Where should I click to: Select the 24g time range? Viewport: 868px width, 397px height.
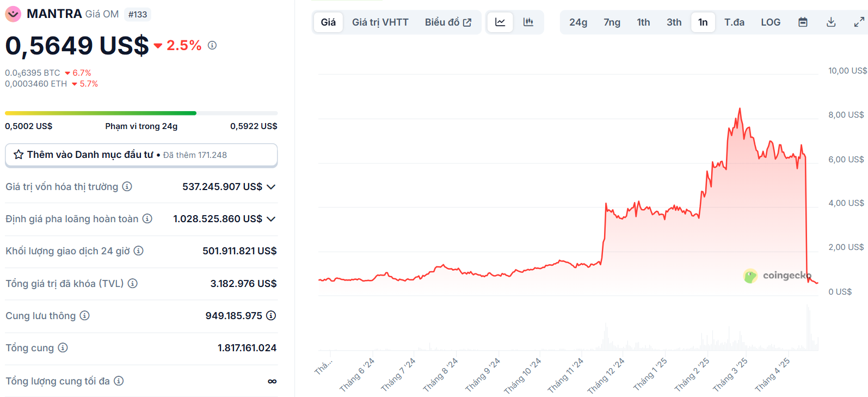pos(578,22)
